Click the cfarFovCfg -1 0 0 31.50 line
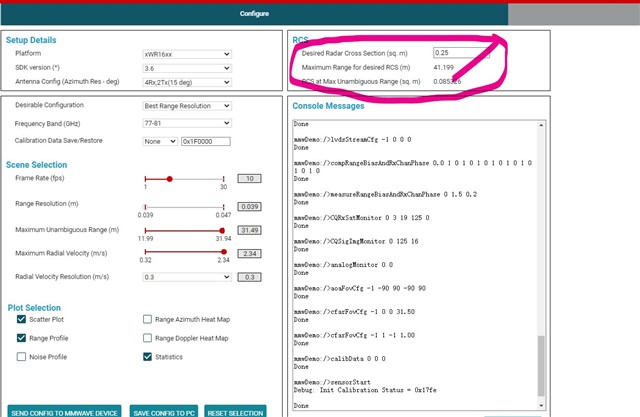 (x=354, y=312)
